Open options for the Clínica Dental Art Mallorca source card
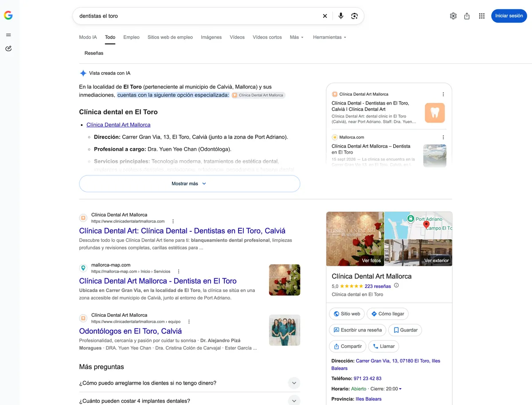532x405 pixels. point(443,94)
